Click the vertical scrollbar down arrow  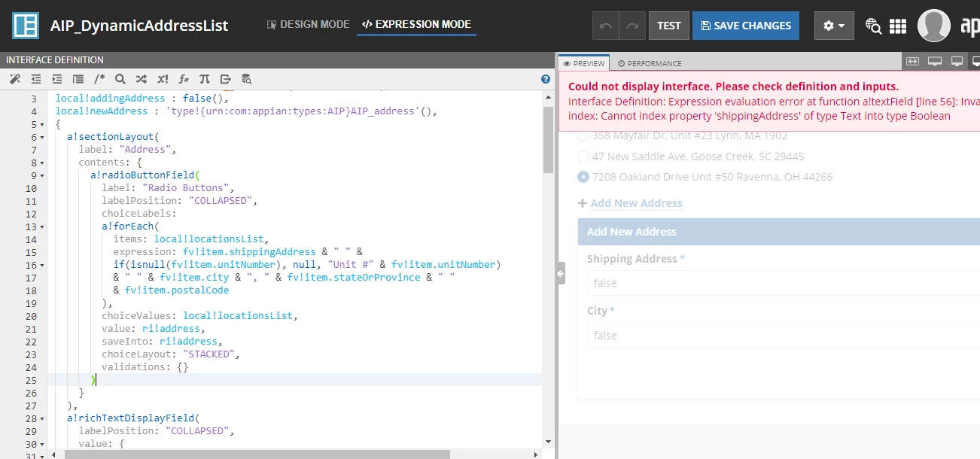[x=548, y=442]
